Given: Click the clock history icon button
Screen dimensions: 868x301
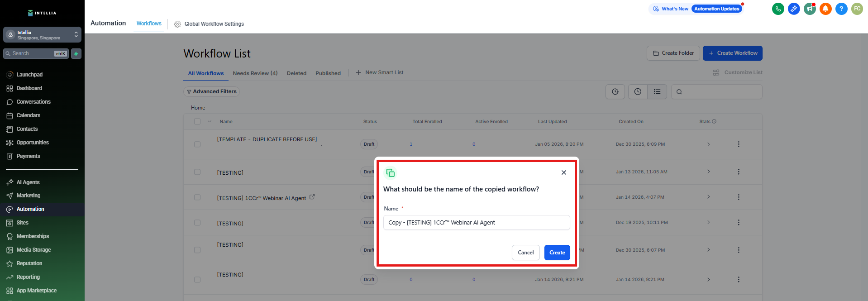Looking at the screenshot, I should pyautogui.click(x=638, y=92).
